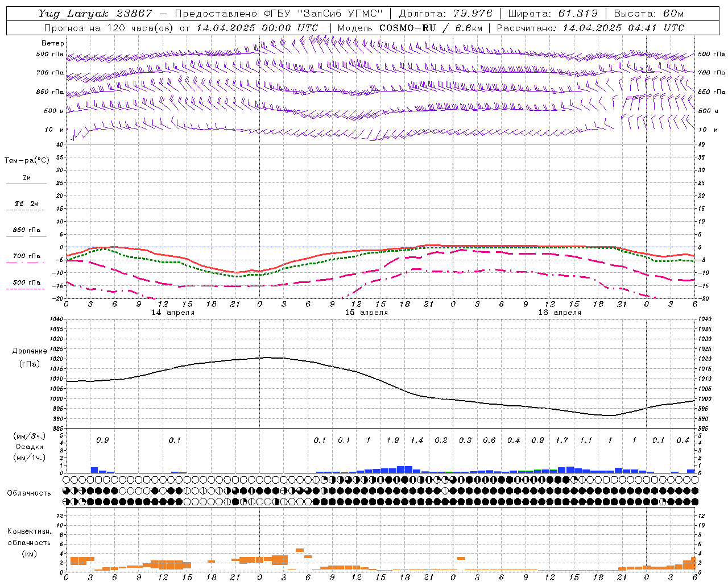Click the model label COSMO-RU / 6.6км
This screenshot has width=728, height=582.
click(x=431, y=28)
